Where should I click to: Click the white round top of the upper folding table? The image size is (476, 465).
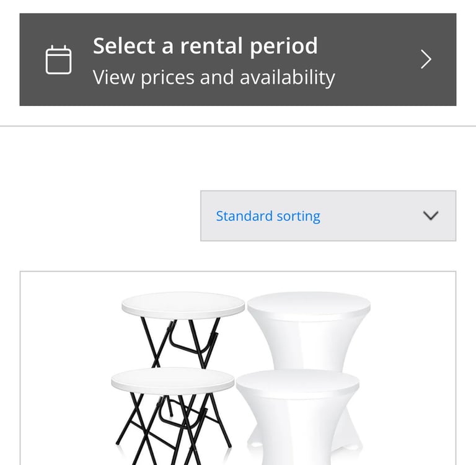click(x=183, y=304)
